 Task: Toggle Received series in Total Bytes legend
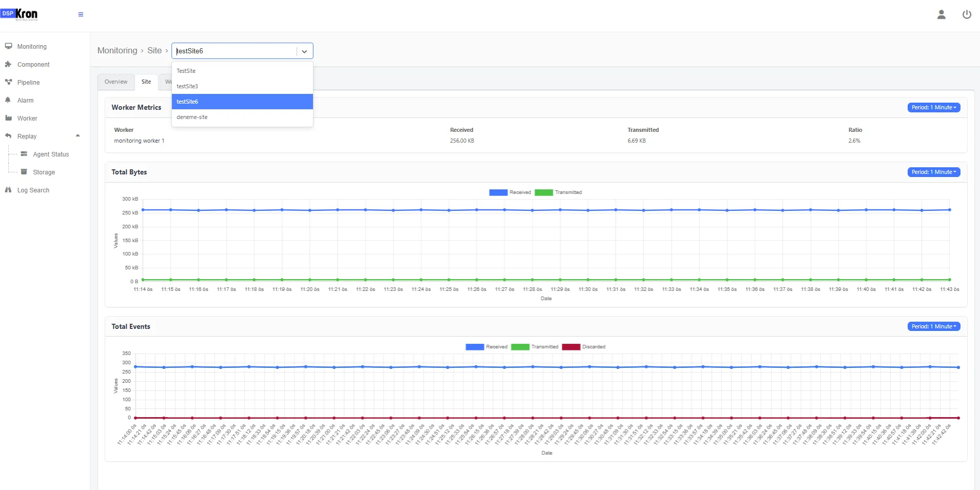pos(510,192)
